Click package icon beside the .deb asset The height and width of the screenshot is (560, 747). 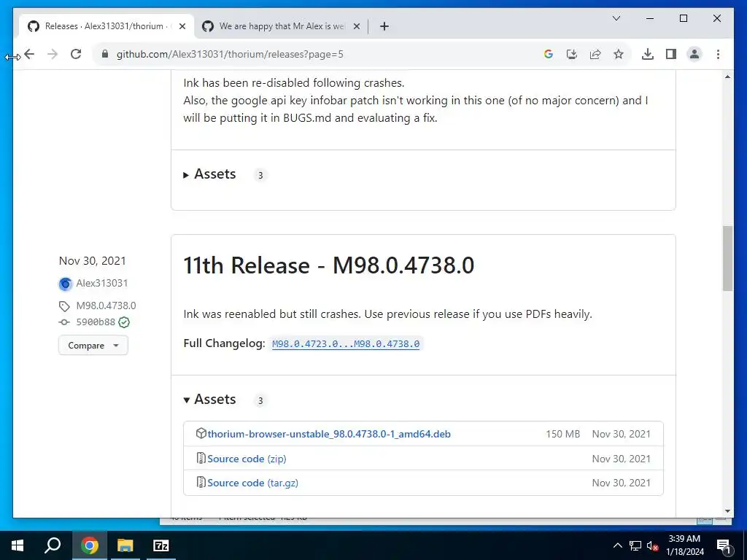[x=201, y=433]
